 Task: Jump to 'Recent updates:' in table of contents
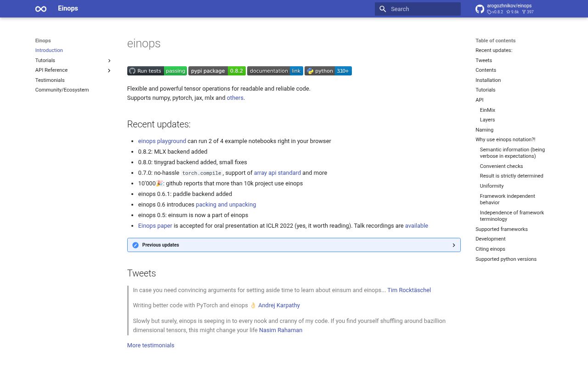(x=494, y=50)
